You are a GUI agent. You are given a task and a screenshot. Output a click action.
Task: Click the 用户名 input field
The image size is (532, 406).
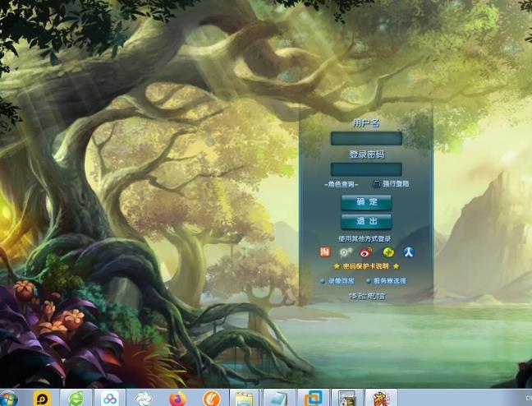pos(366,139)
